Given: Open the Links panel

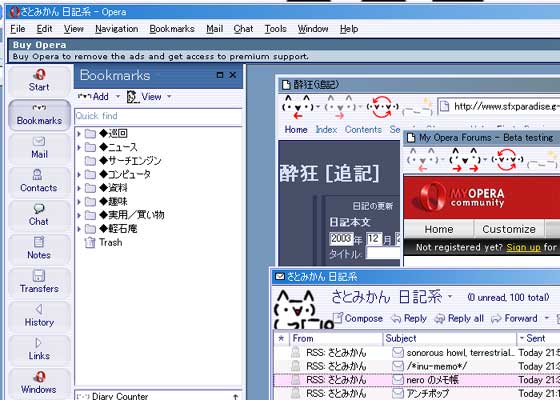Looking at the screenshot, I should (x=39, y=349).
